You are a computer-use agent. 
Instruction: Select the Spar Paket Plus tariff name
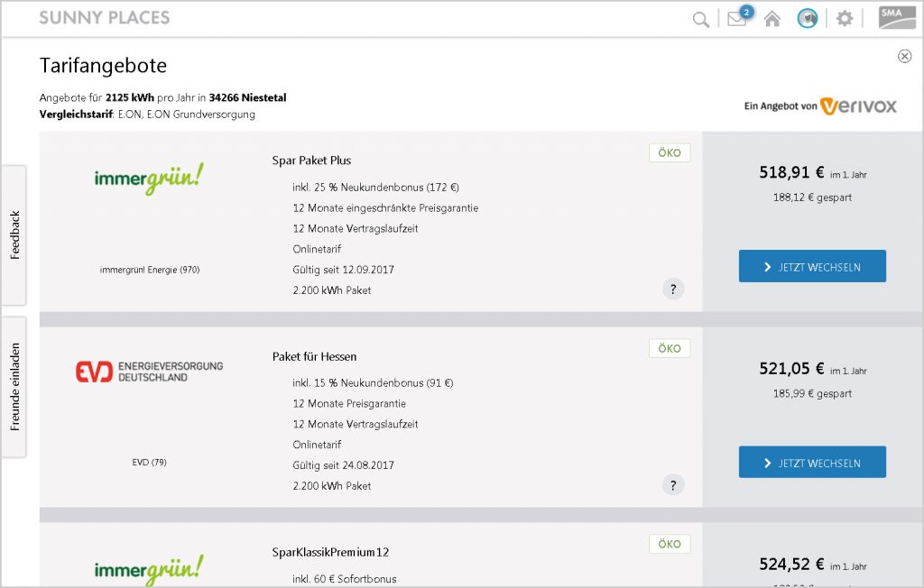(311, 161)
